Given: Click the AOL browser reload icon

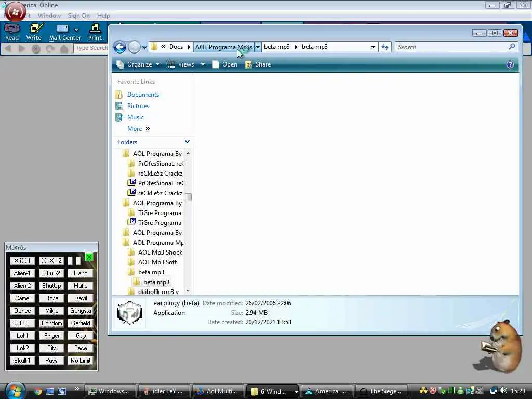Looking at the screenshot, I should coord(50,49).
